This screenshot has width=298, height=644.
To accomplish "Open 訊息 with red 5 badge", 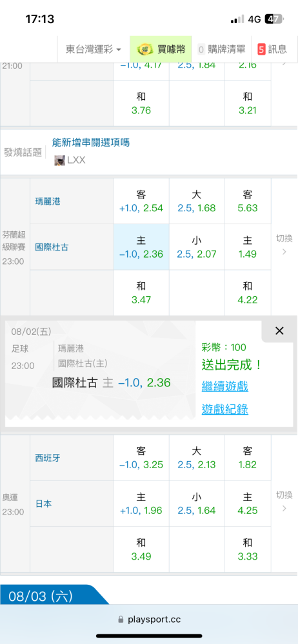I will point(272,50).
